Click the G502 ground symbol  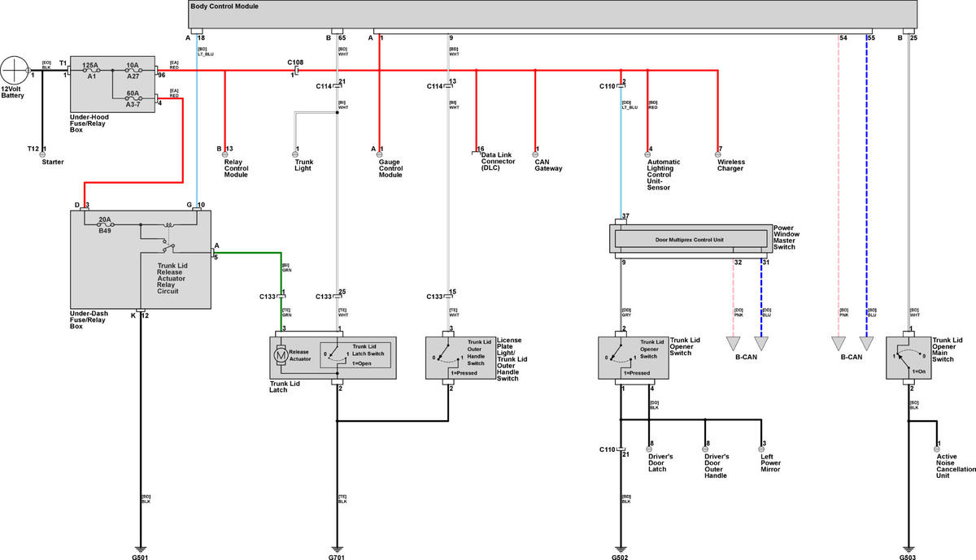coord(620,548)
